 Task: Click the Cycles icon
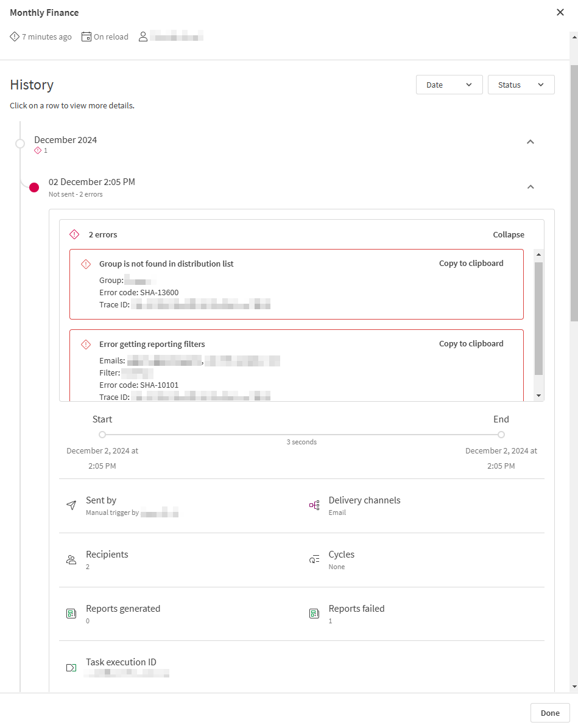[x=314, y=560]
